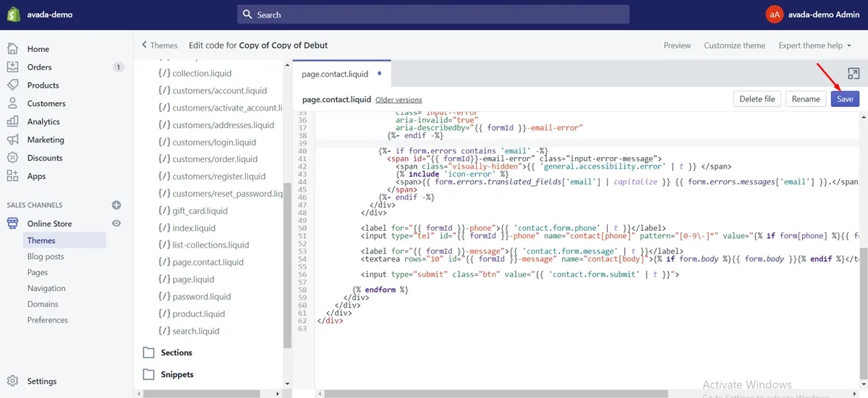Click the search.liquid file icon

click(x=164, y=331)
